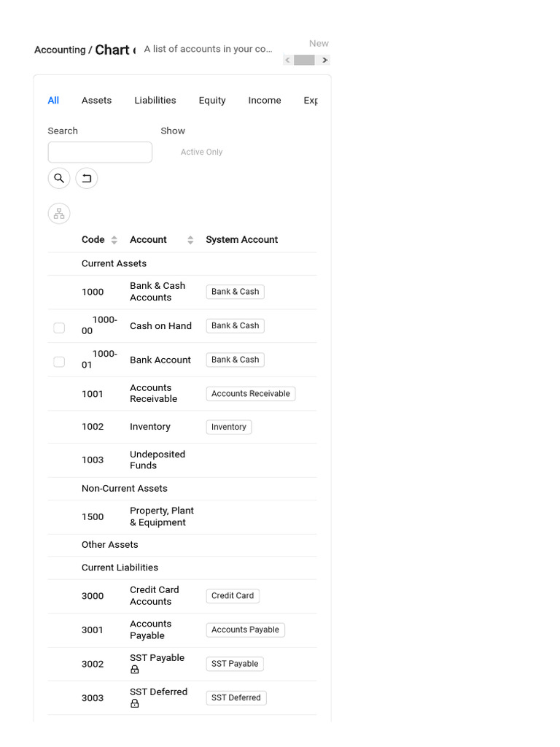The image size is (560, 747).
Task: Click the left arrow of the horizontal scrollbar
Action: coord(288,60)
